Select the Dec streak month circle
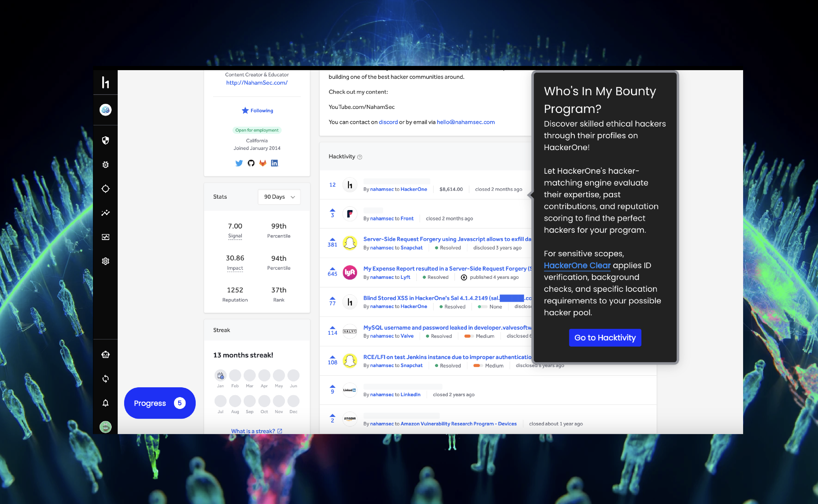Screen dimensions: 818x504 [x=293, y=401]
